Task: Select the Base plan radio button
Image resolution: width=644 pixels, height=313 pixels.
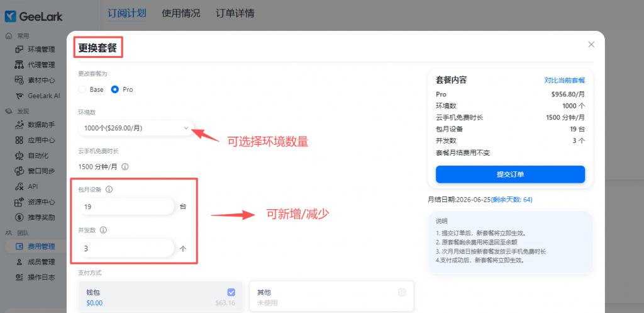Action: coord(82,89)
